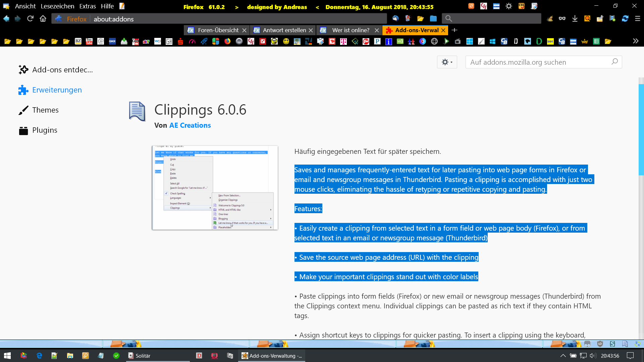Launch Edge from the taskbar
The image size is (644, 362).
point(39,356)
